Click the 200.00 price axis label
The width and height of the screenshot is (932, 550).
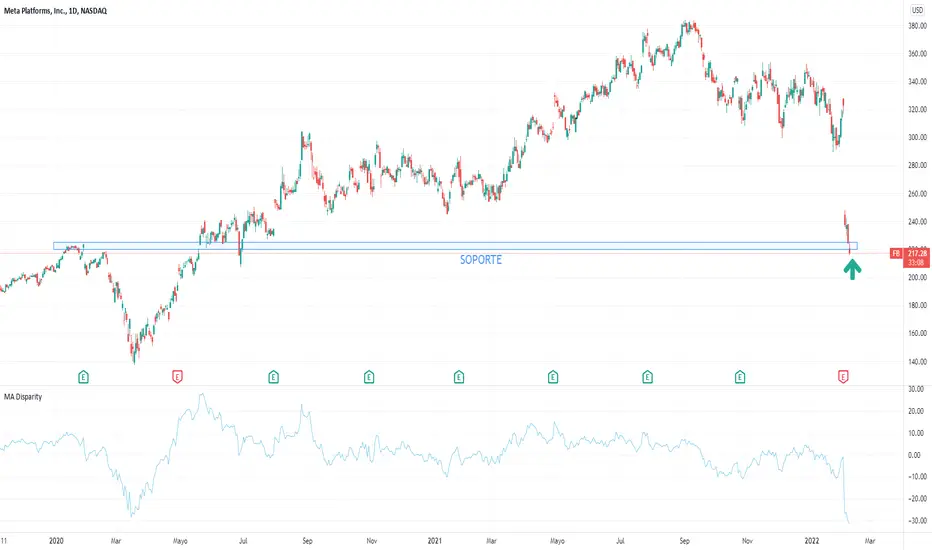[x=917, y=278]
